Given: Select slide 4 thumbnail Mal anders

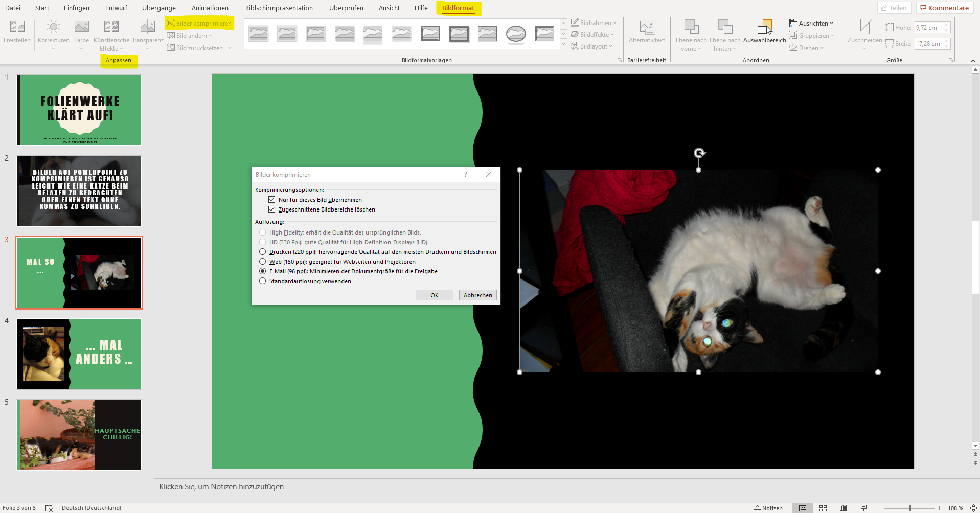Looking at the screenshot, I should [79, 354].
